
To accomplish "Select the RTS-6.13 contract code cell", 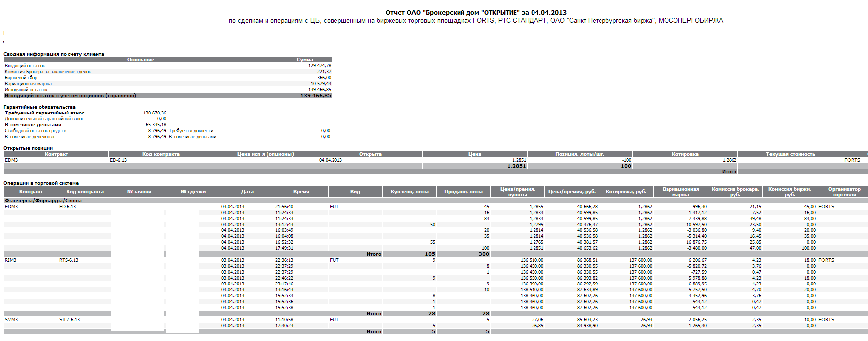I will (69, 260).
